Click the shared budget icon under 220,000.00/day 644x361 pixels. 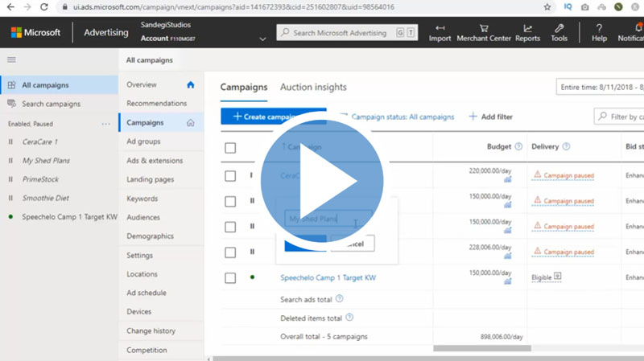[508, 179]
